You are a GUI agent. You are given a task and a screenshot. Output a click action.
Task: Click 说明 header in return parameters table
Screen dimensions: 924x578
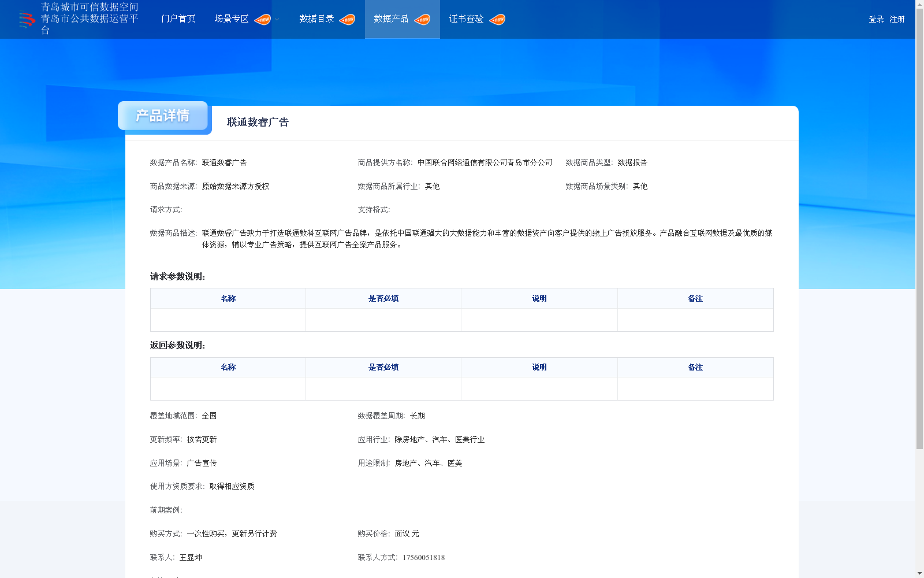[539, 368]
